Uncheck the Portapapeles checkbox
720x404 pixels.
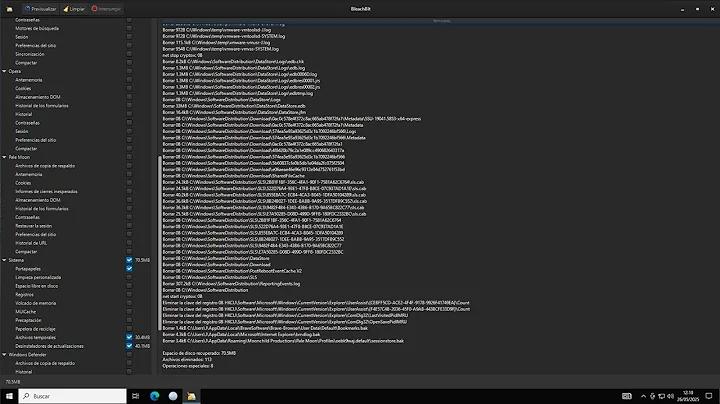[x=129, y=269]
